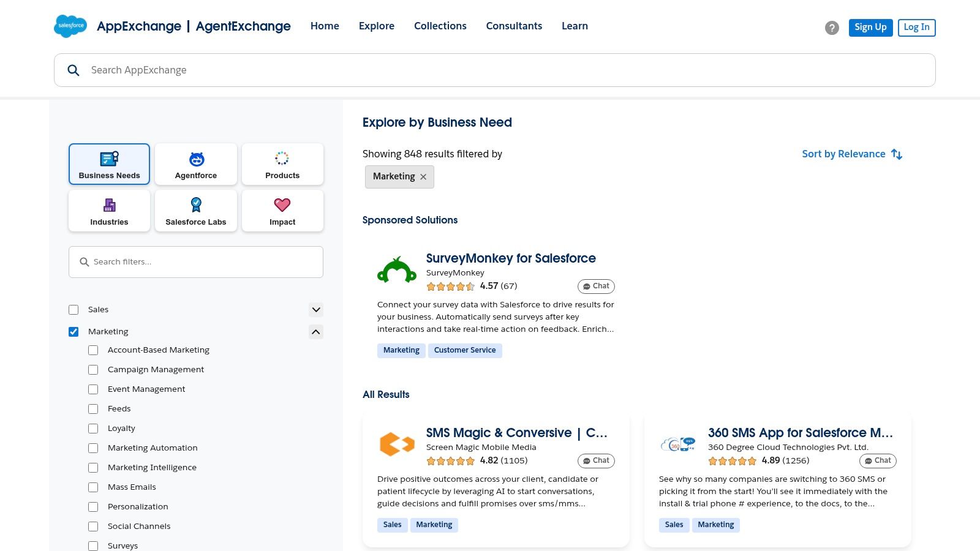Image resolution: width=980 pixels, height=551 pixels.
Task: Click the star rating of 360 SMS App
Action: (x=733, y=461)
